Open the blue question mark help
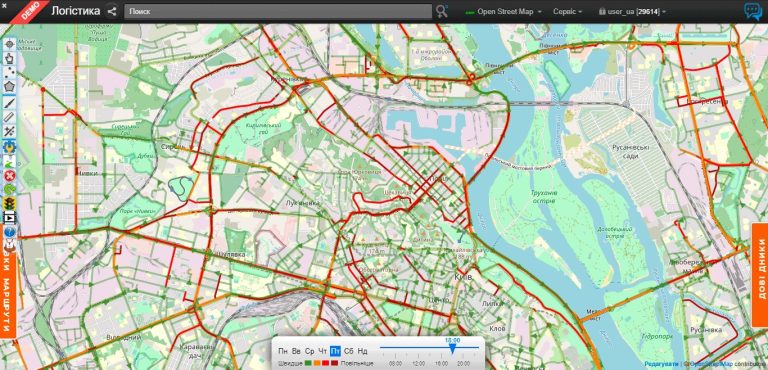The height and width of the screenshot is (370, 768). [x=9, y=231]
